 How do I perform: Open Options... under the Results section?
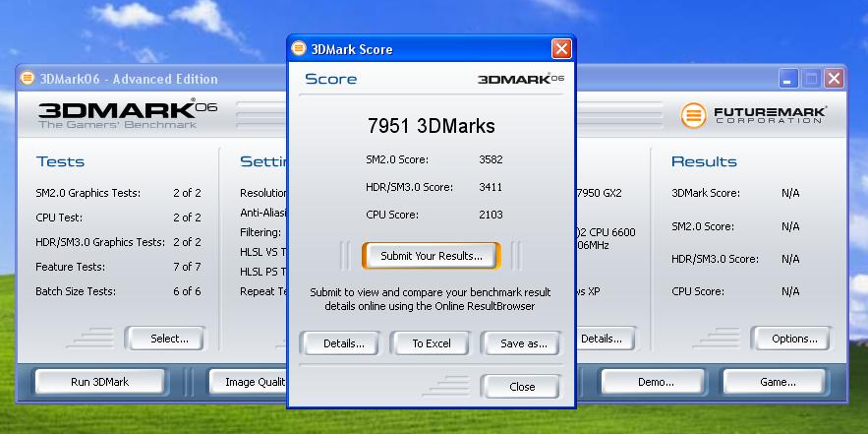[x=790, y=339]
